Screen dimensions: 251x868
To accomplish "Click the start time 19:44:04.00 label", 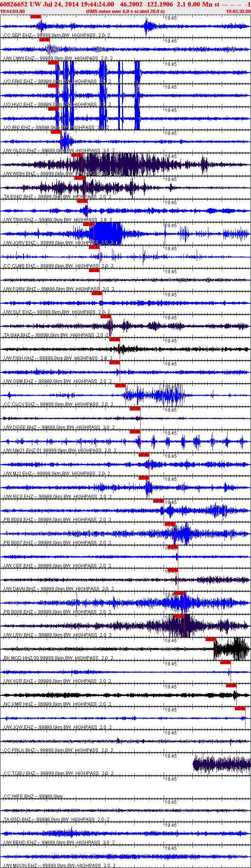I will tap(13, 11).
